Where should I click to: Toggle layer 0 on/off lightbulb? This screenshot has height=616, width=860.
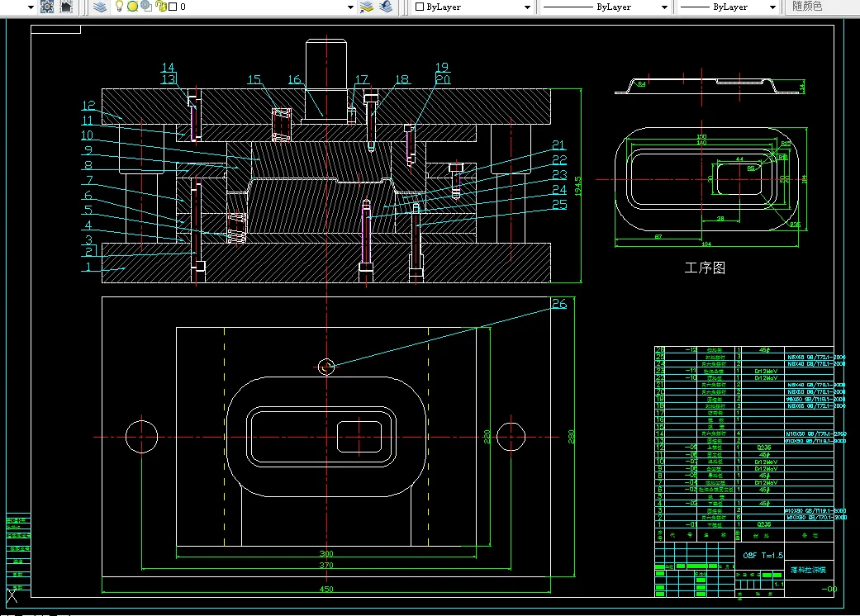point(120,7)
